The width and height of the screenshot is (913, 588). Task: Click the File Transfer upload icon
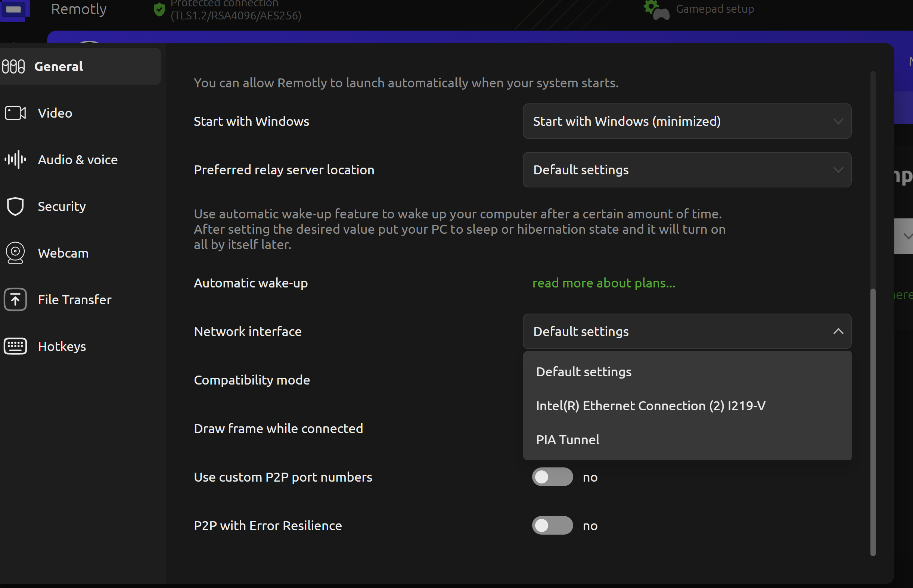pos(15,300)
